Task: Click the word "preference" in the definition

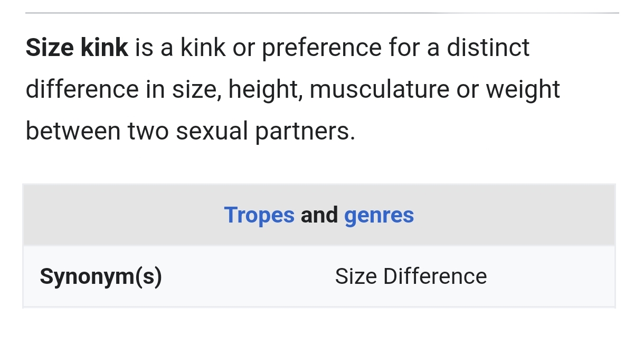Action: pos(321,48)
